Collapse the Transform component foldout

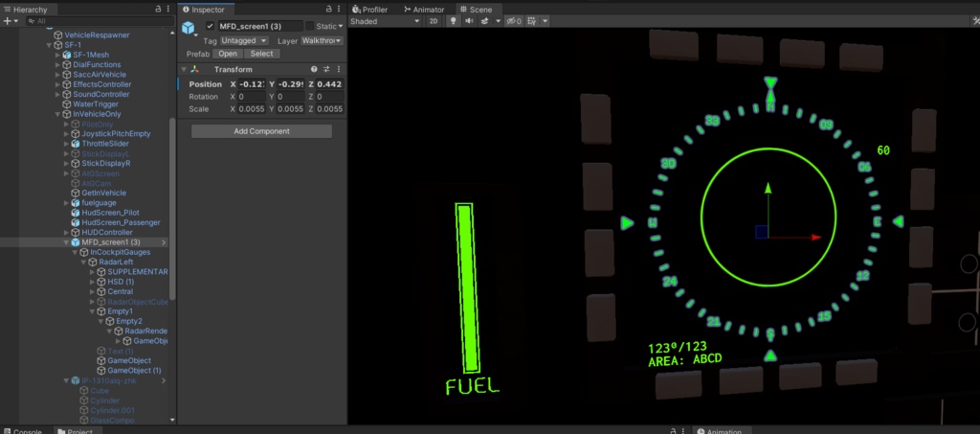coord(184,69)
